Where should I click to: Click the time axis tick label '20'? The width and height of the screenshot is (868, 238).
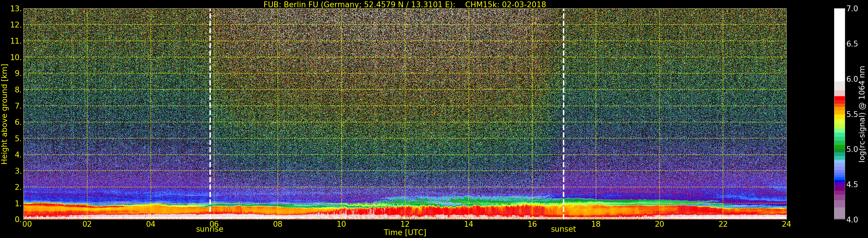point(659,224)
